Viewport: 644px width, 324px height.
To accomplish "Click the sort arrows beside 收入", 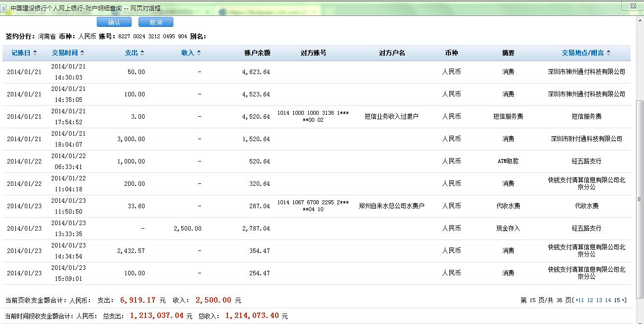I will click(199, 53).
